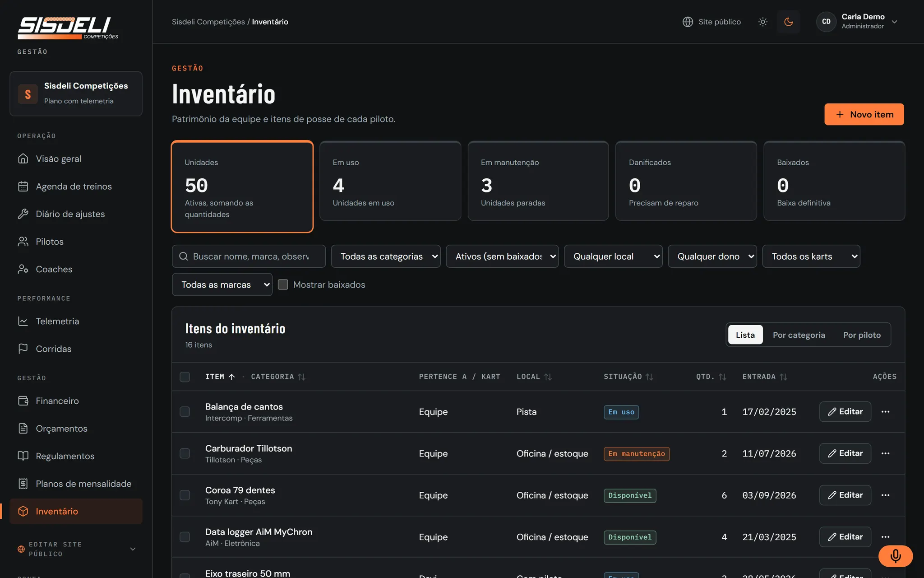Open the Qualquer dono dropdown
This screenshot has height=578, width=924.
pos(712,256)
